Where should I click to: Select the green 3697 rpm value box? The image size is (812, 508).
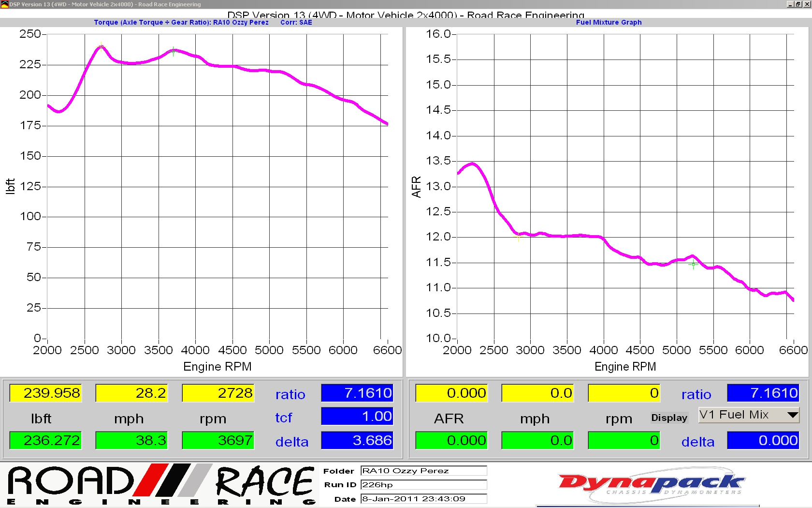pos(218,440)
